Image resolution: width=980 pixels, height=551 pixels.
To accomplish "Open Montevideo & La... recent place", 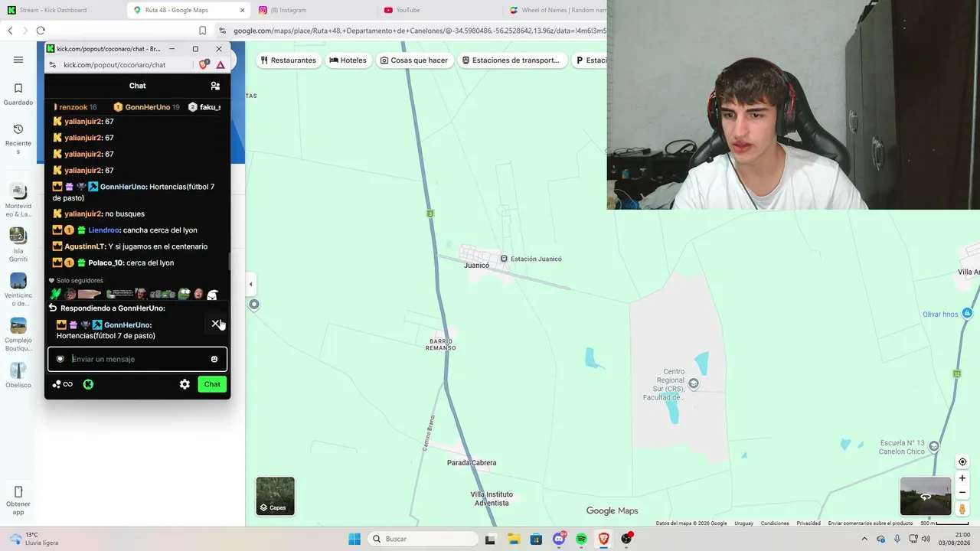I will 18,201.
